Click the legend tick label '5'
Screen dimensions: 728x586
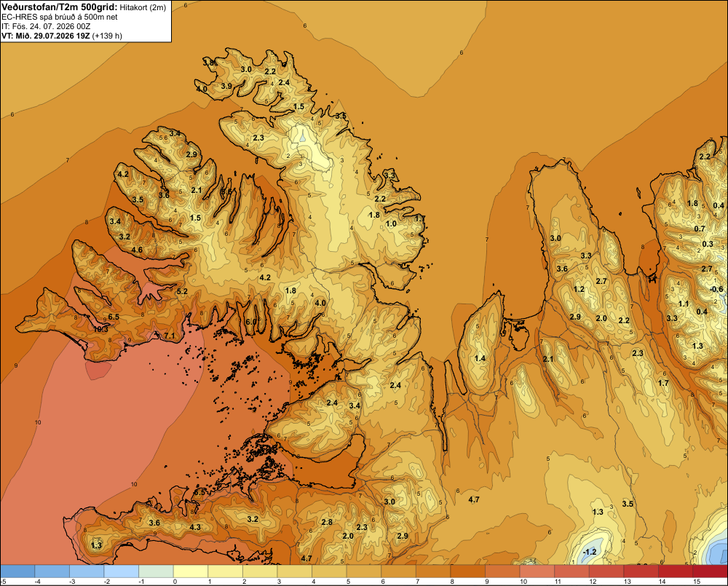pyautogui.click(x=348, y=582)
